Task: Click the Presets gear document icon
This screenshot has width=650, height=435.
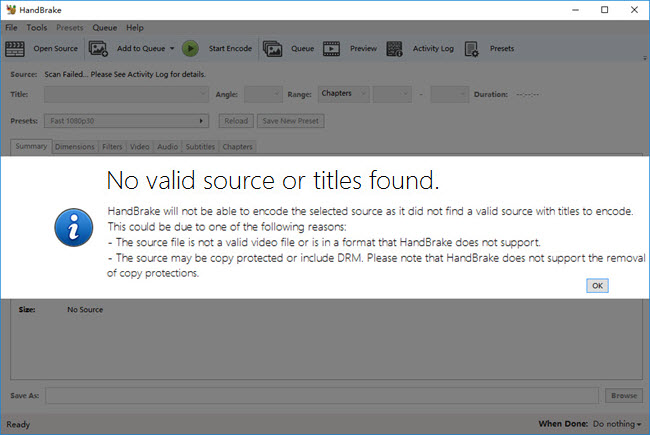Action: [x=471, y=49]
